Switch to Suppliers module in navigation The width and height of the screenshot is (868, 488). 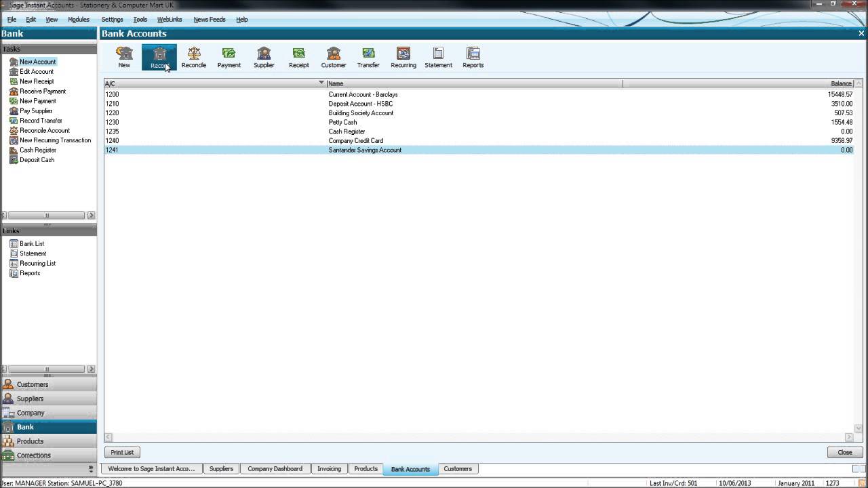click(x=49, y=399)
